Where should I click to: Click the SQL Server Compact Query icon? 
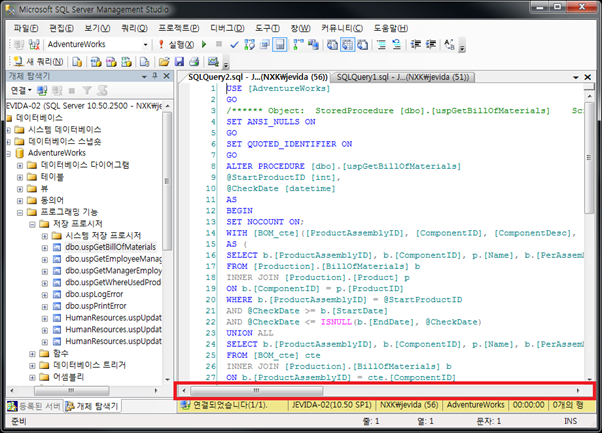(x=144, y=62)
